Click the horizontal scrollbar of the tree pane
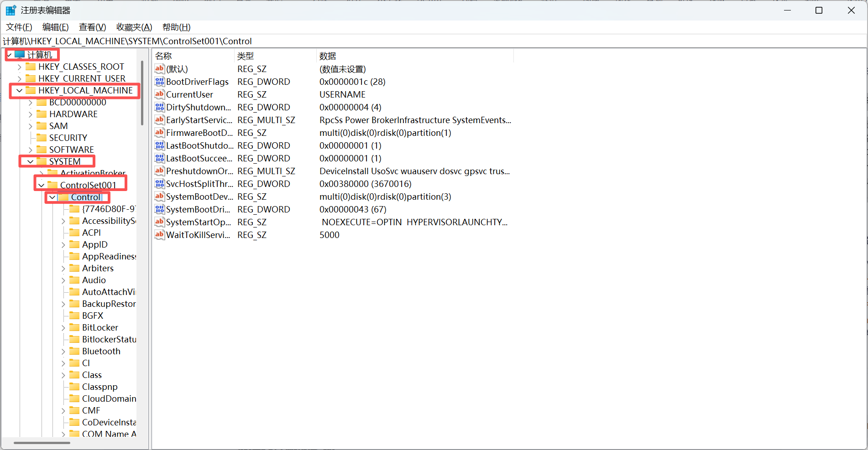 [x=42, y=443]
